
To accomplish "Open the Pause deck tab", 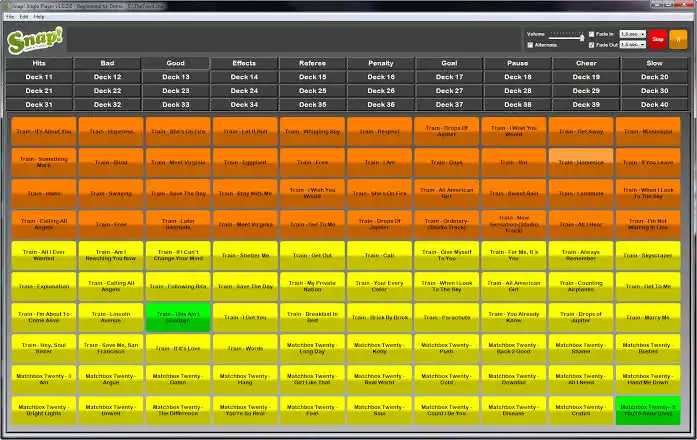I will point(518,63).
